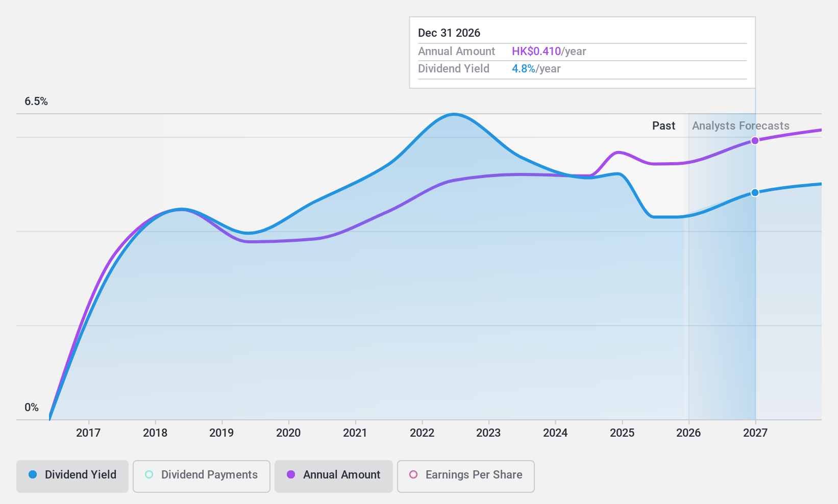Select the blue 2027 dividend yield marker
The height and width of the screenshot is (504, 838).
(755, 192)
